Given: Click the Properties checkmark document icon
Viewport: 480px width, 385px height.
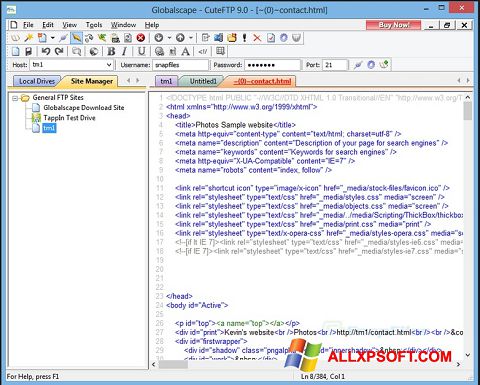Looking at the screenshot, I should [271, 38].
